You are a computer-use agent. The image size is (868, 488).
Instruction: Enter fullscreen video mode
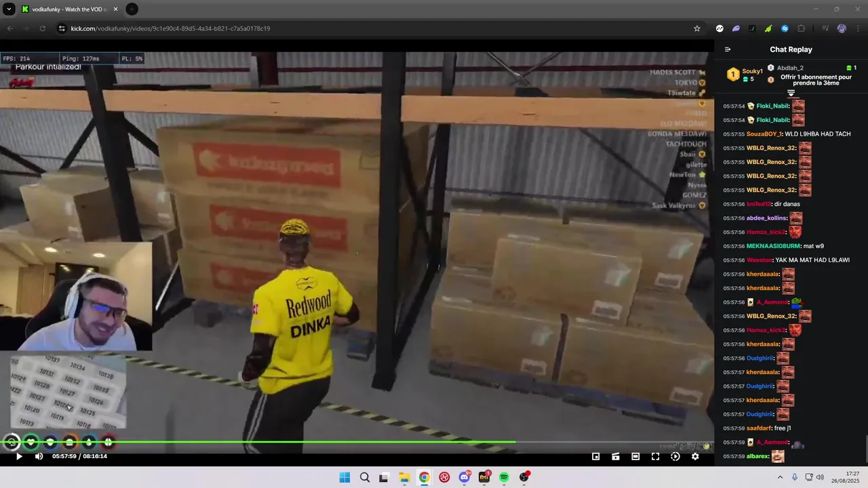(x=655, y=457)
